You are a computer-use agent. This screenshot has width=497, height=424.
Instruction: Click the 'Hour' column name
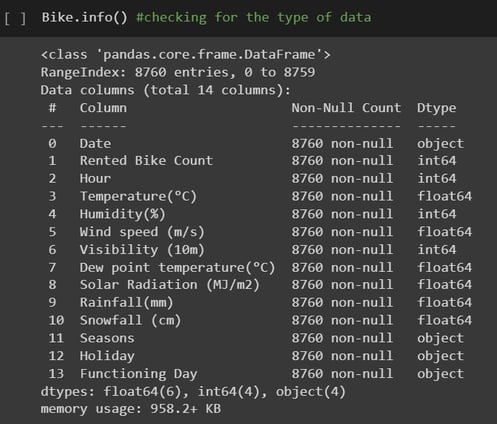95,178
